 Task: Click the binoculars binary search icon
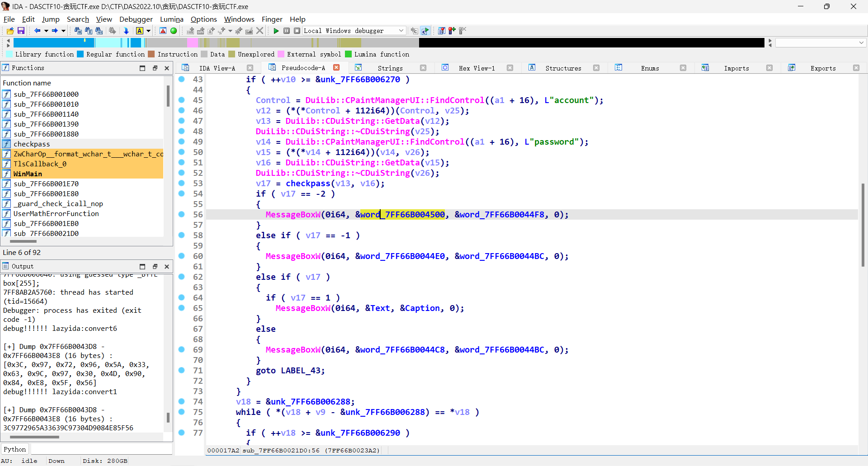[99, 31]
